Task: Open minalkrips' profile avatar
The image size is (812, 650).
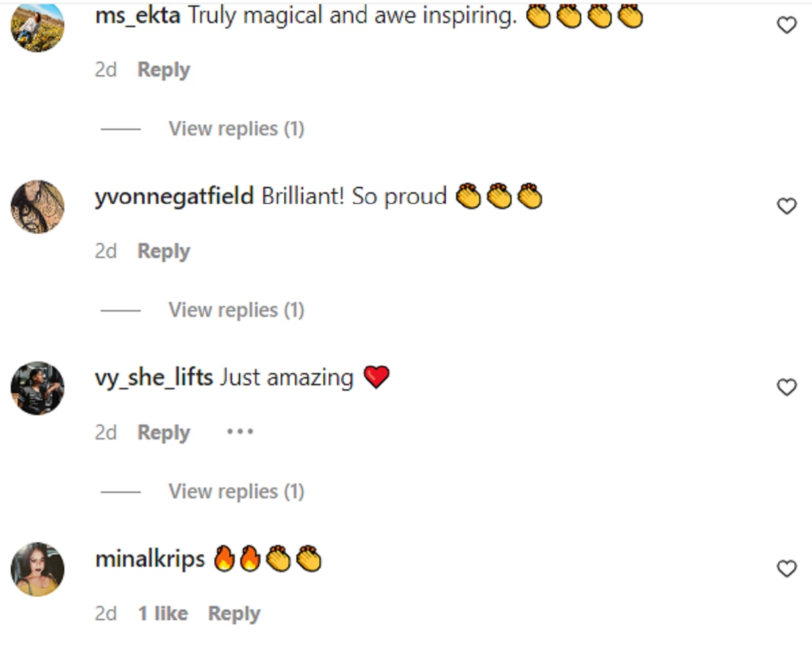Action: click(38, 569)
